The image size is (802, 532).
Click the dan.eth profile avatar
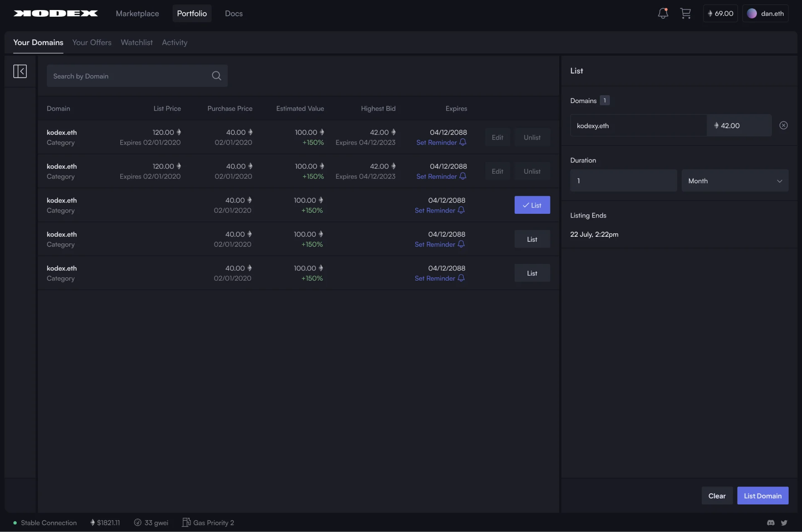752,13
